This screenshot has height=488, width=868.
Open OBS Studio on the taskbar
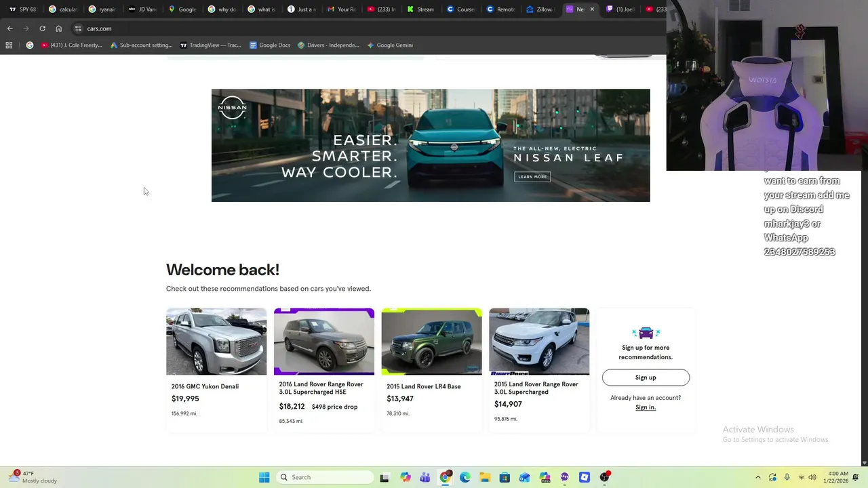[604, 477]
